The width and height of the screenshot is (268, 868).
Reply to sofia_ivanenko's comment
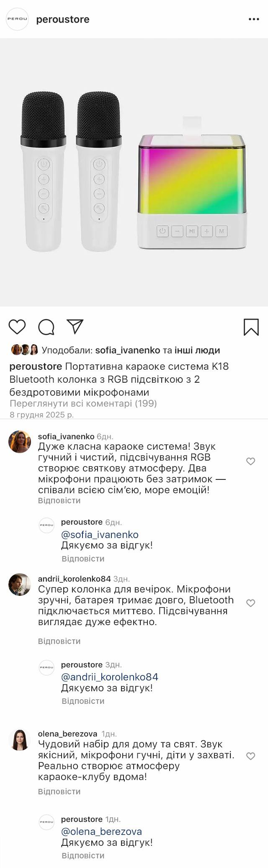[x=59, y=500]
